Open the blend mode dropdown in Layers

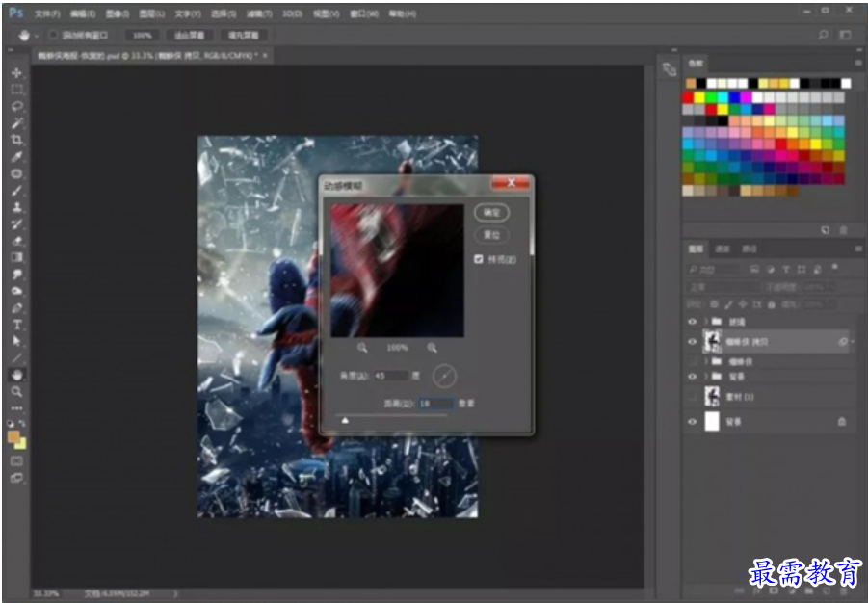click(723, 287)
